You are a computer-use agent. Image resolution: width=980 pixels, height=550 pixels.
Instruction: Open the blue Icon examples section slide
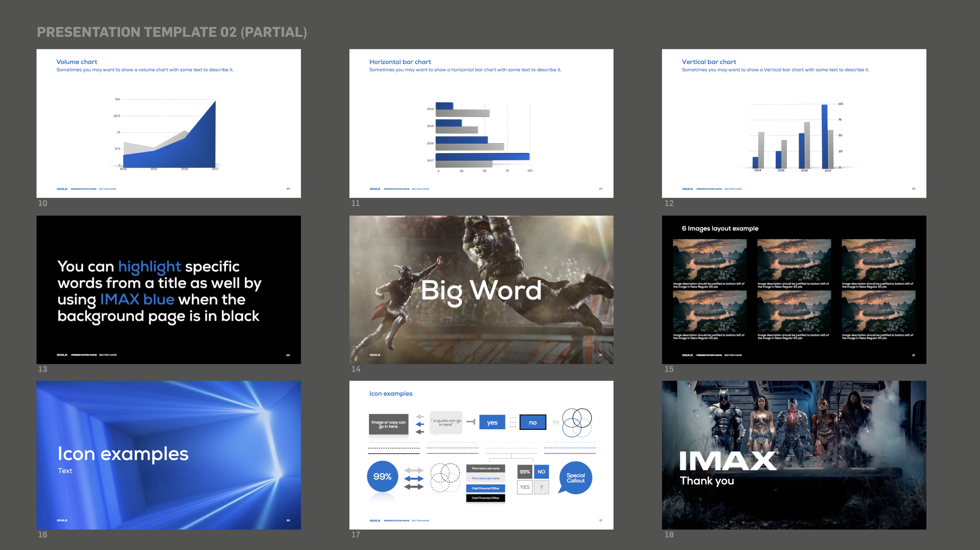pyautogui.click(x=169, y=455)
